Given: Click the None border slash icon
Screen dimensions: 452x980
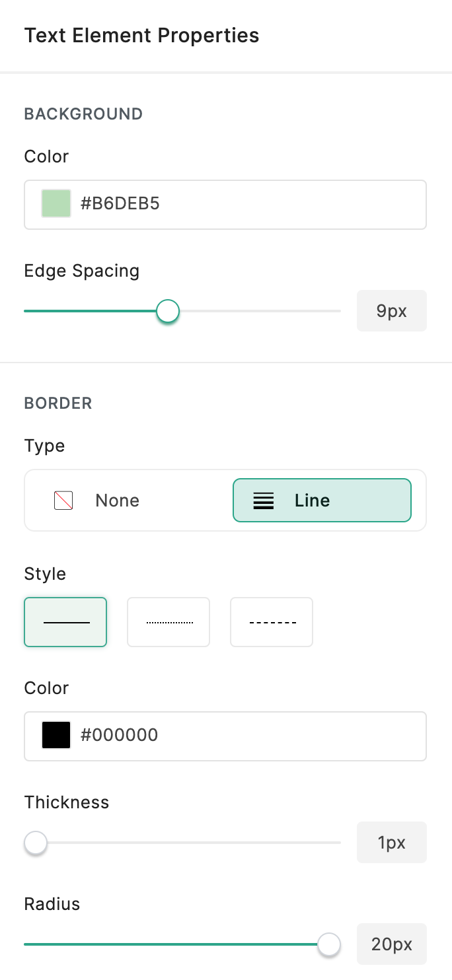Looking at the screenshot, I should pos(63,501).
